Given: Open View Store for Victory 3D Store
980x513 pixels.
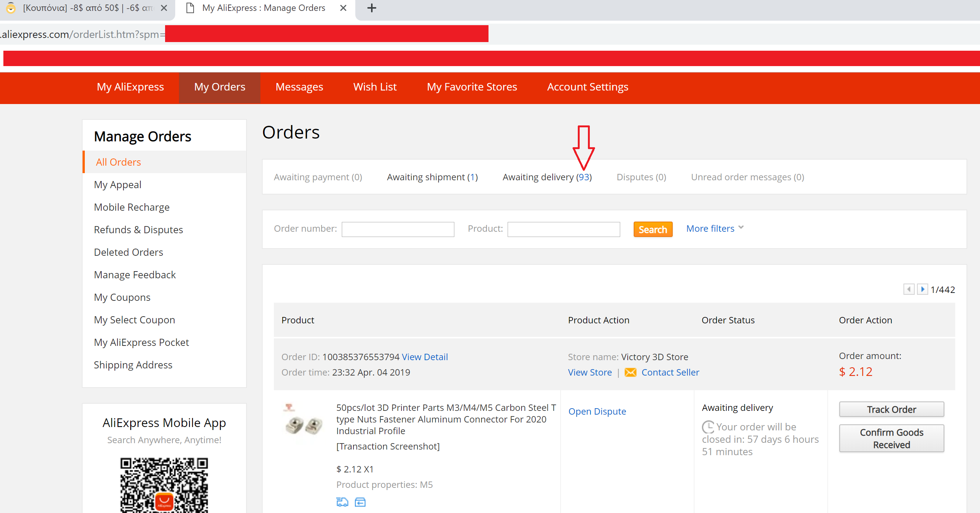Looking at the screenshot, I should tap(590, 372).
